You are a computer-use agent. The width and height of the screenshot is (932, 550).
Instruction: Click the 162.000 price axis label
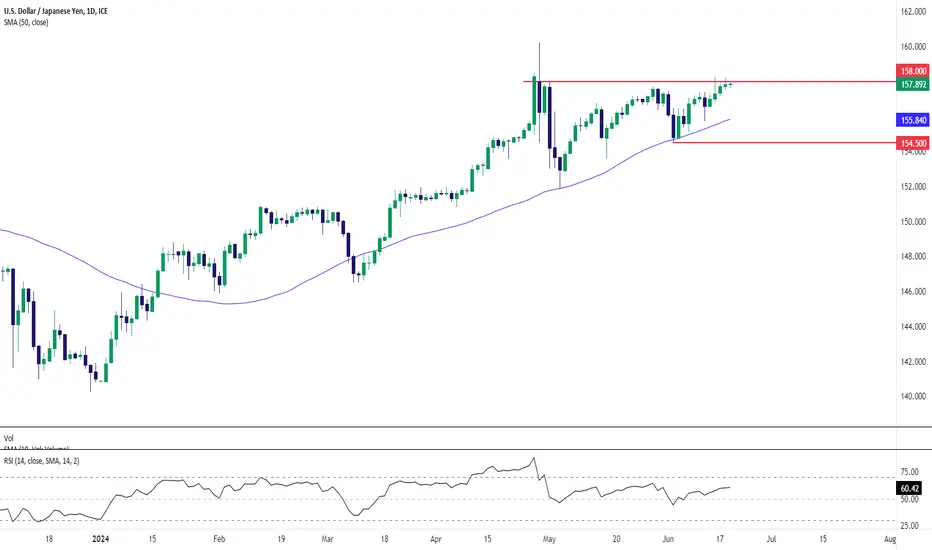(x=914, y=12)
